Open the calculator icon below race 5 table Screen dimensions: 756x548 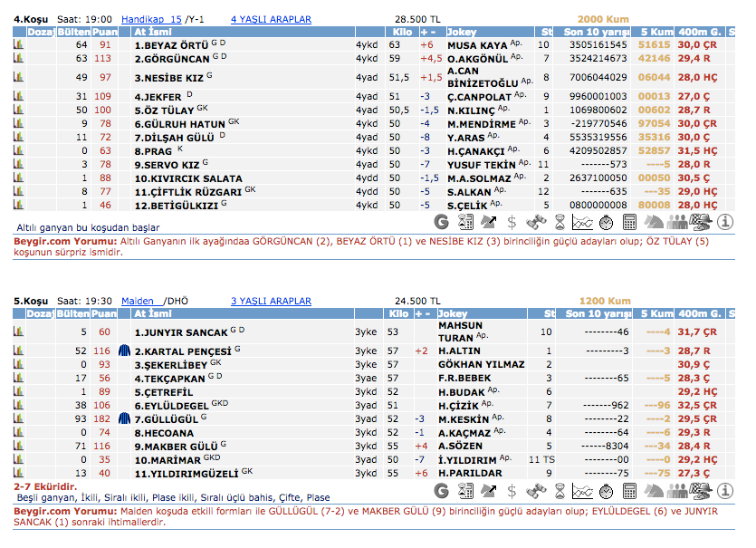pos(631,491)
